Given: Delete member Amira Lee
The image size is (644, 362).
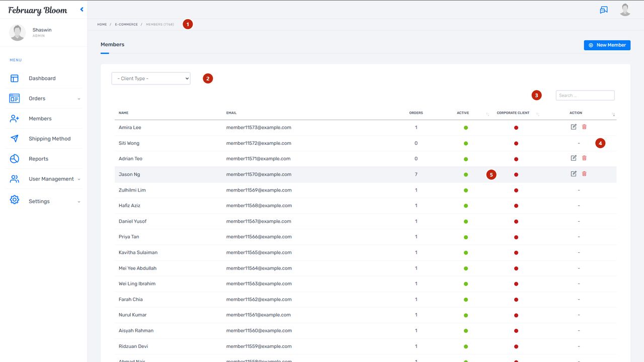Looking at the screenshot, I should point(584,127).
